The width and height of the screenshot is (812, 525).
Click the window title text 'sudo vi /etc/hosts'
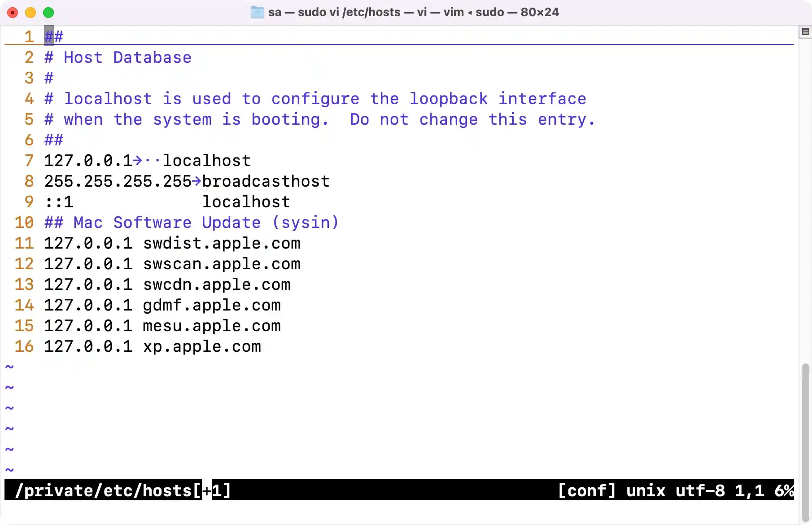pos(349,12)
